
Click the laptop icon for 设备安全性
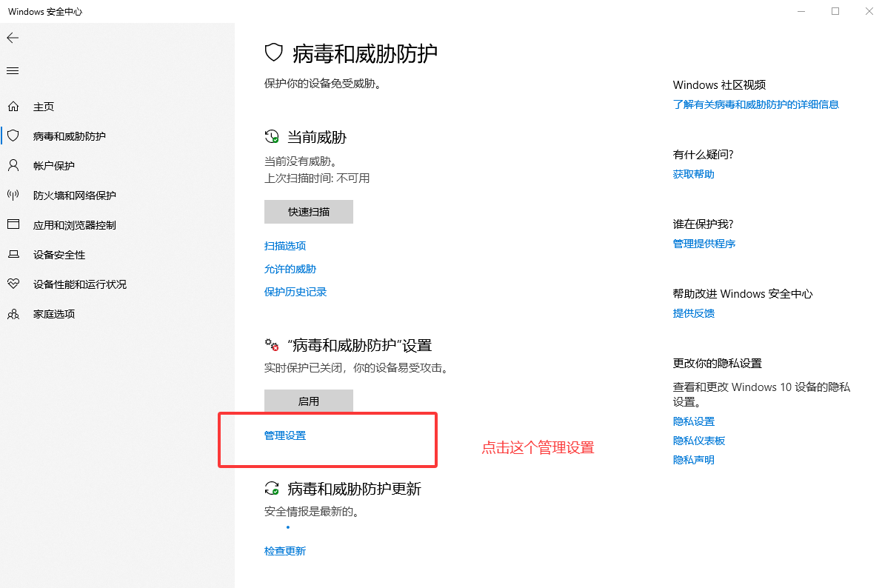tap(13, 254)
